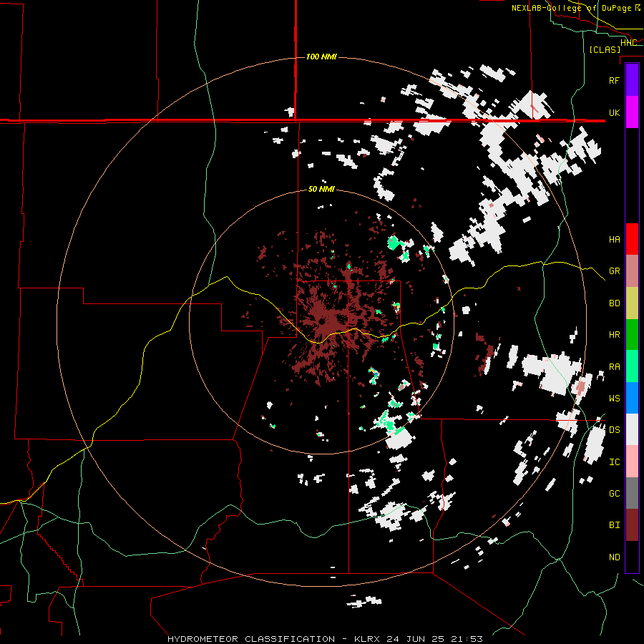Image resolution: width=644 pixels, height=644 pixels.
Task: Click the [CLAS] legend heading
Action: (x=605, y=49)
